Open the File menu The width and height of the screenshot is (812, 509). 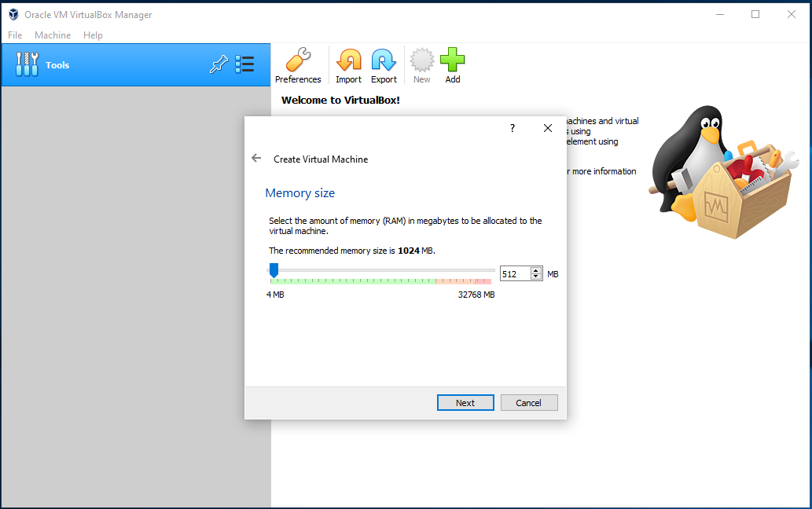point(15,35)
